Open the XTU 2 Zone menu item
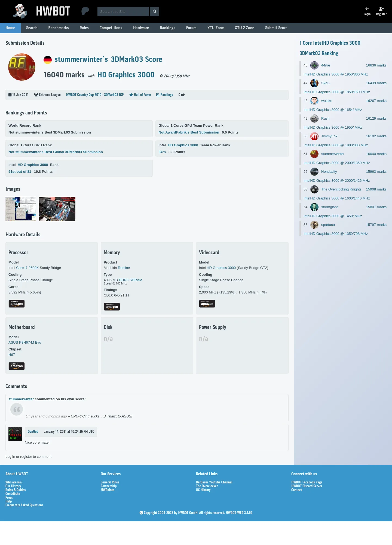This screenshot has width=392, height=545. [244, 28]
